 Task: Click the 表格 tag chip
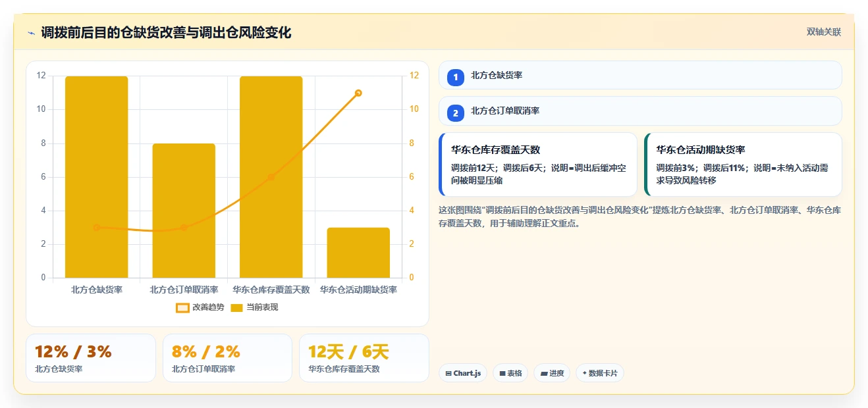510,373
